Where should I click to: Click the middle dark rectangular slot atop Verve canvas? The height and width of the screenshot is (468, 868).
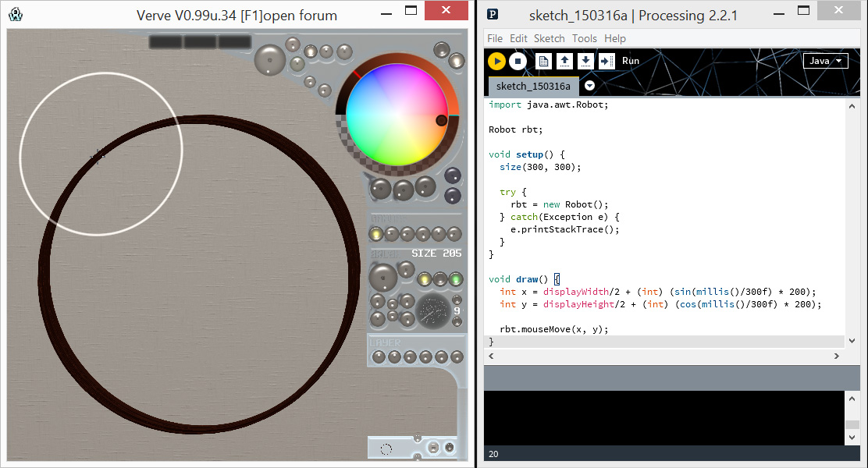tap(200, 42)
